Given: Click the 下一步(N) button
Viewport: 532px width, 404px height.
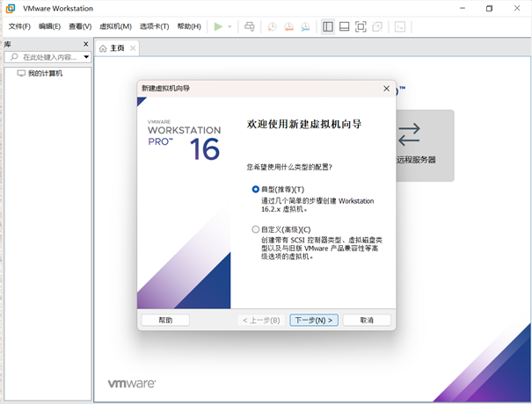Looking at the screenshot, I should (x=314, y=321).
